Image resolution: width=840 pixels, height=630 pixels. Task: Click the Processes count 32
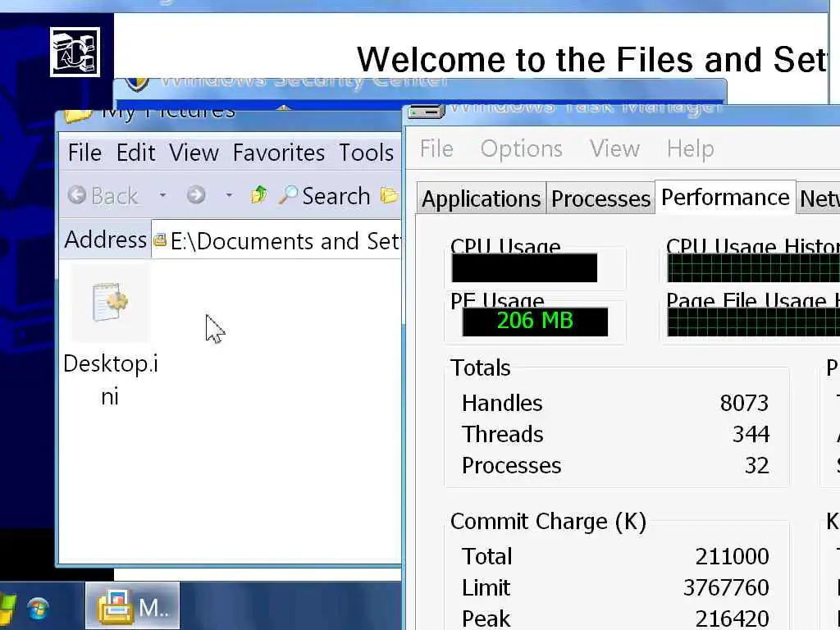tap(757, 466)
